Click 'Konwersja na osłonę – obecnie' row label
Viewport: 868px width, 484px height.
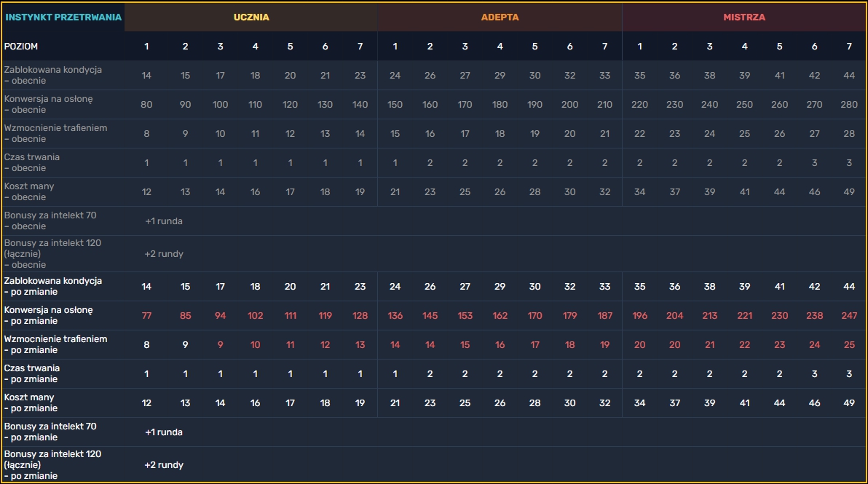[49, 105]
